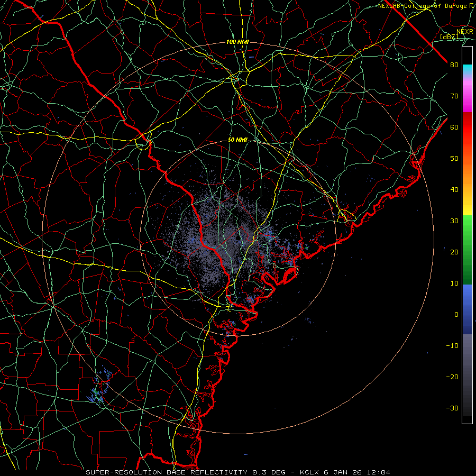Screen dimensions: 476x476
Task: Click the "0.3 DEG" elevation angle text
Action: tap(269, 472)
